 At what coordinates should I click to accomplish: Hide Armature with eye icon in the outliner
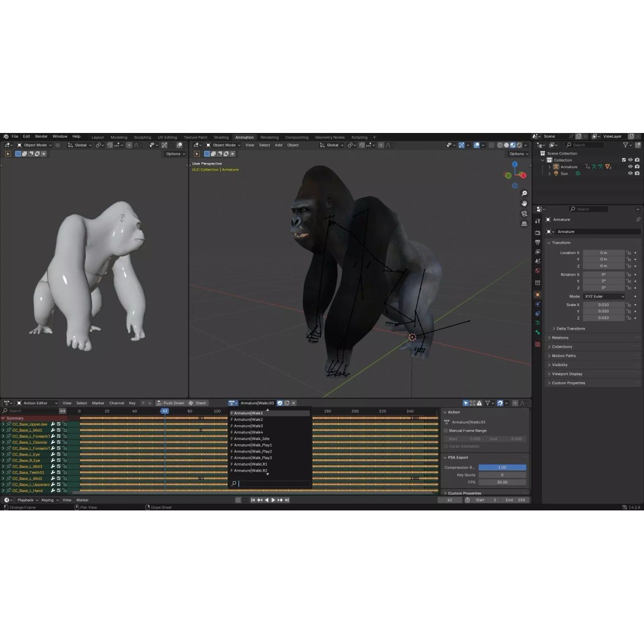(x=630, y=167)
